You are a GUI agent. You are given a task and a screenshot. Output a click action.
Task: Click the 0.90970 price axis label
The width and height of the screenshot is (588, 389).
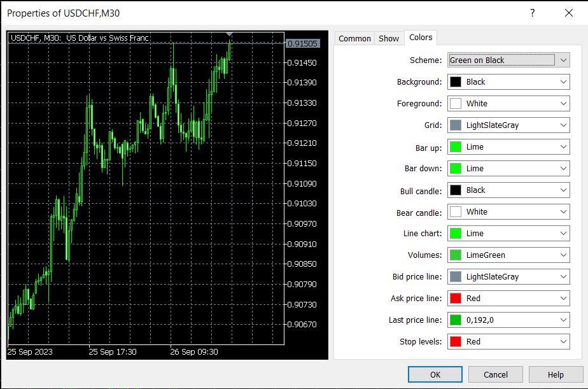point(302,224)
